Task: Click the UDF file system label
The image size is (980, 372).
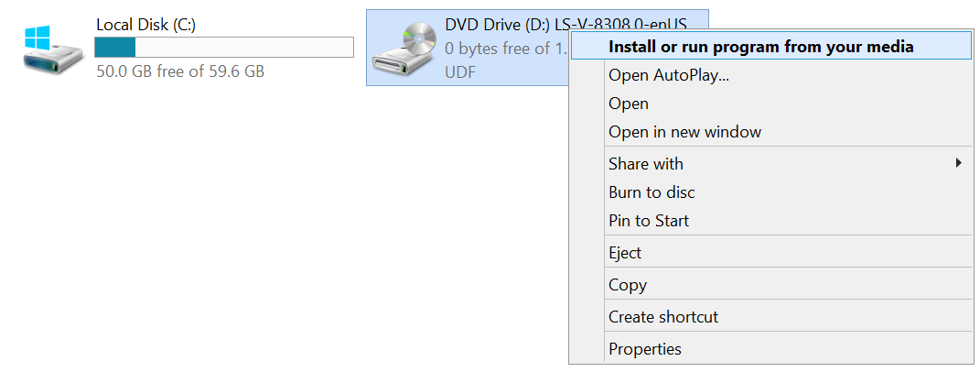Action: [x=460, y=72]
